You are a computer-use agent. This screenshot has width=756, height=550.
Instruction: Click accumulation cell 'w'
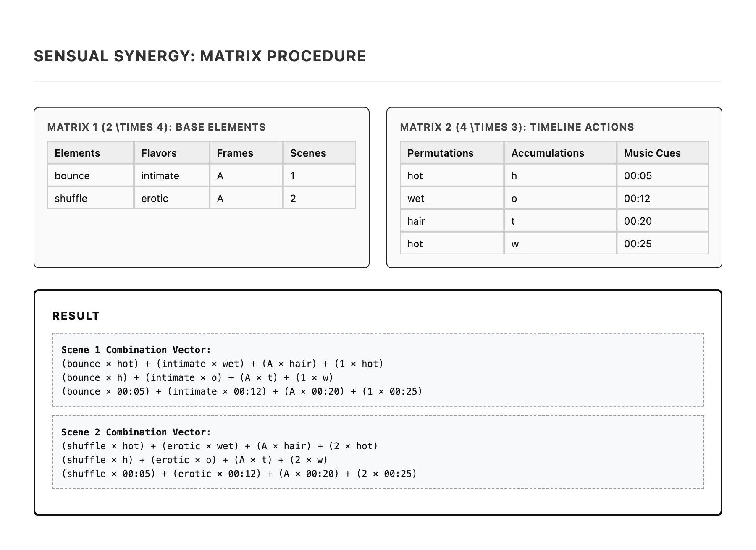[x=560, y=244]
